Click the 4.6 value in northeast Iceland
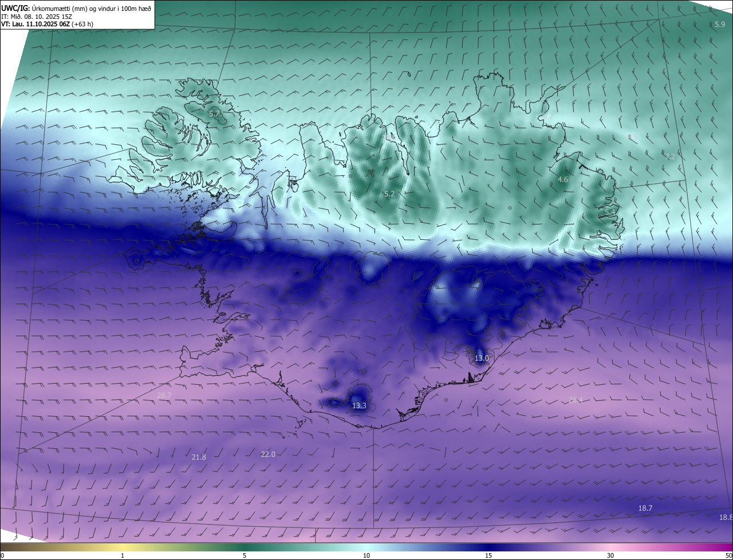 coord(563,180)
